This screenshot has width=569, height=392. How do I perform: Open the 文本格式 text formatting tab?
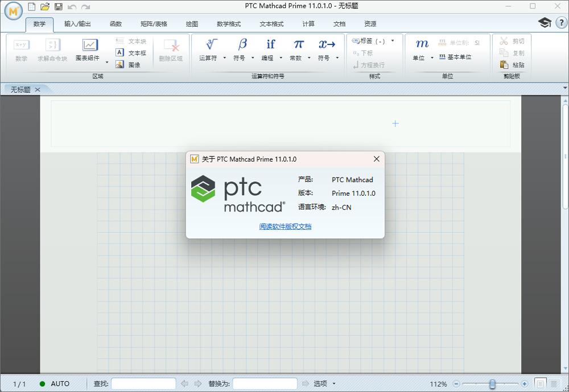[271, 24]
